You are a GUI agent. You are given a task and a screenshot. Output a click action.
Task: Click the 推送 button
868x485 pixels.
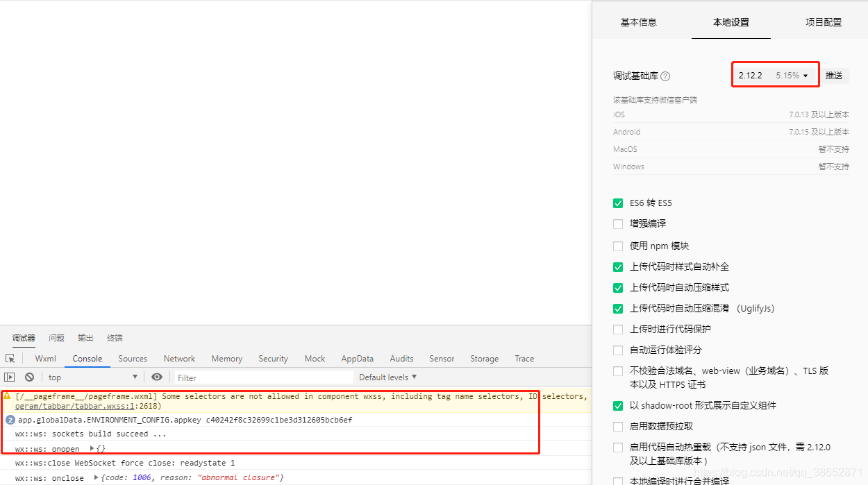point(834,76)
